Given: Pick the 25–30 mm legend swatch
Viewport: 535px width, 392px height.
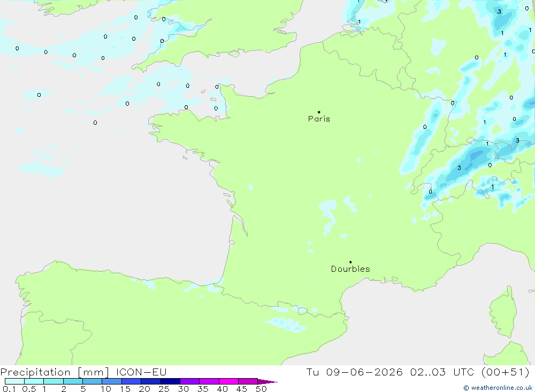Looking at the screenshot, I should [170, 381].
